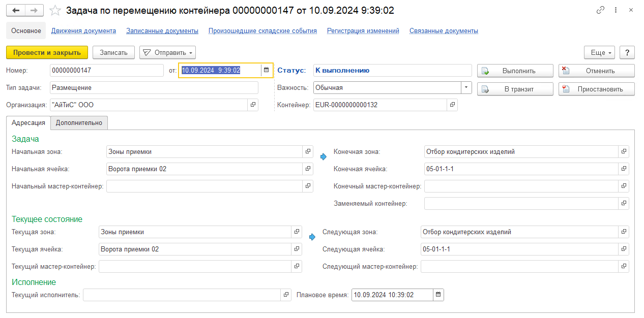The height and width of the screenshot is (318, 644).
Task: Open Начальный мастер-контейнер record via its icon
Action: 308,186
